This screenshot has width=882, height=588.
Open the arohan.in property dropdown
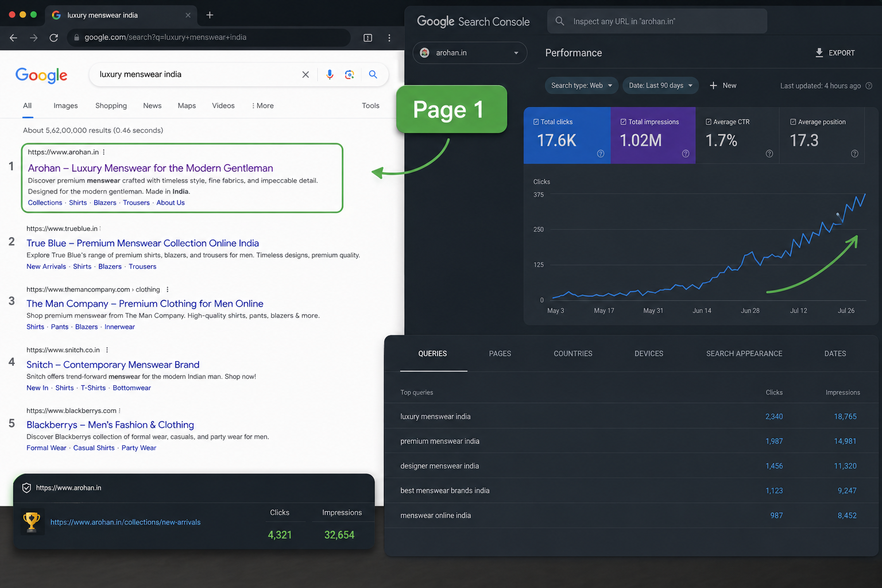(x=470, y=53)
